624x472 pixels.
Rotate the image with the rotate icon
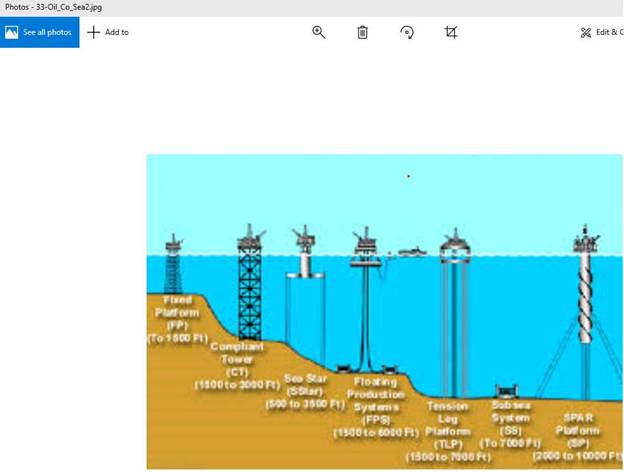(x=407, y=32)
